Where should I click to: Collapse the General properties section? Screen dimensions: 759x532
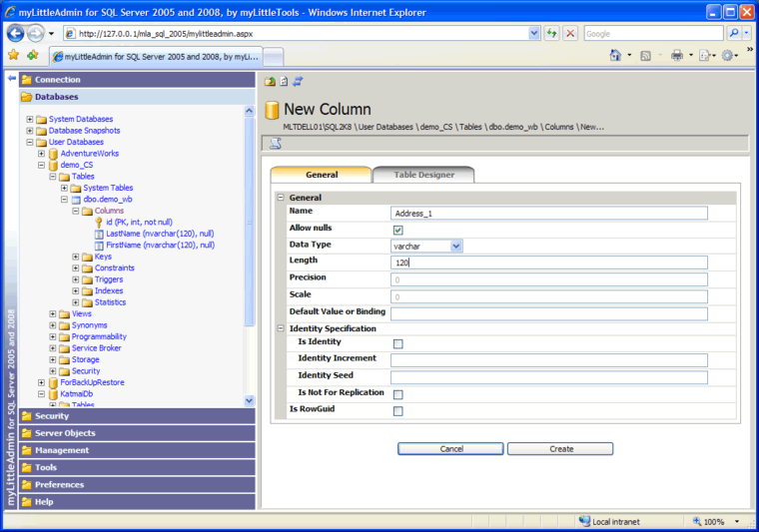281,198
